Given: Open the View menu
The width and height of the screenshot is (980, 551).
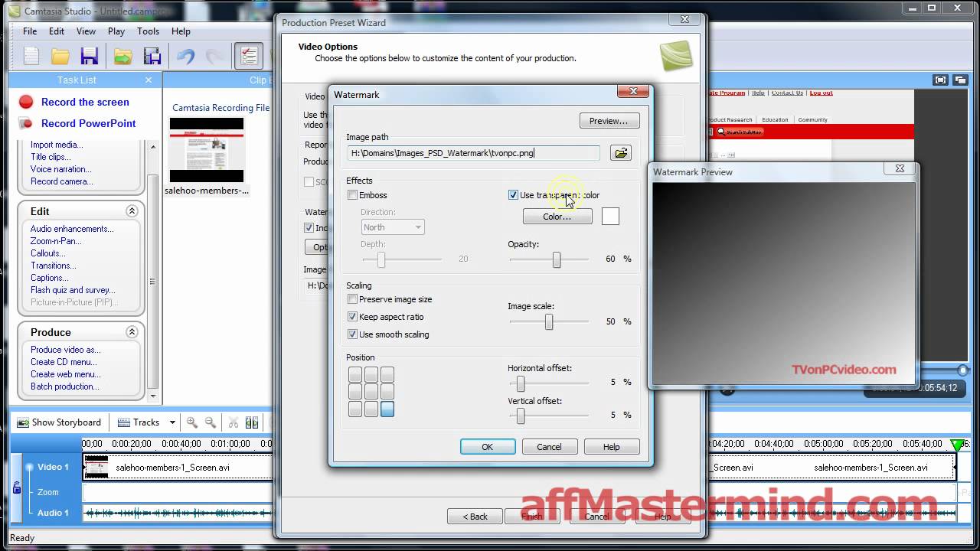Looking at the screenshot, I should coord(86,31).
